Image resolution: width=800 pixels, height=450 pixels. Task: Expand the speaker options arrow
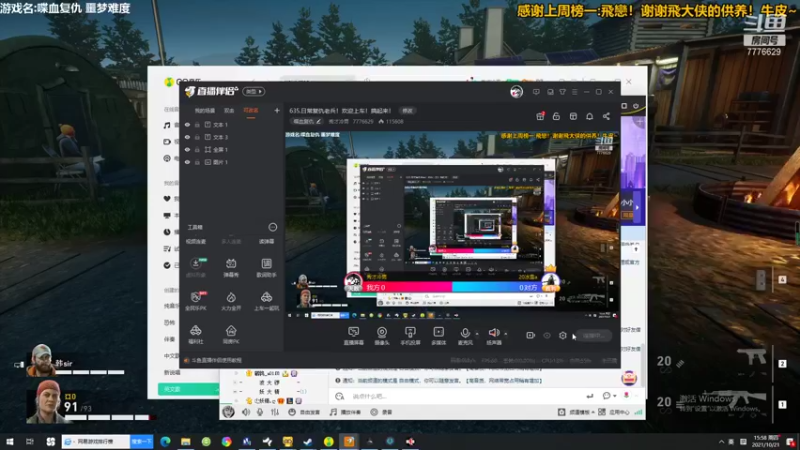506,334
